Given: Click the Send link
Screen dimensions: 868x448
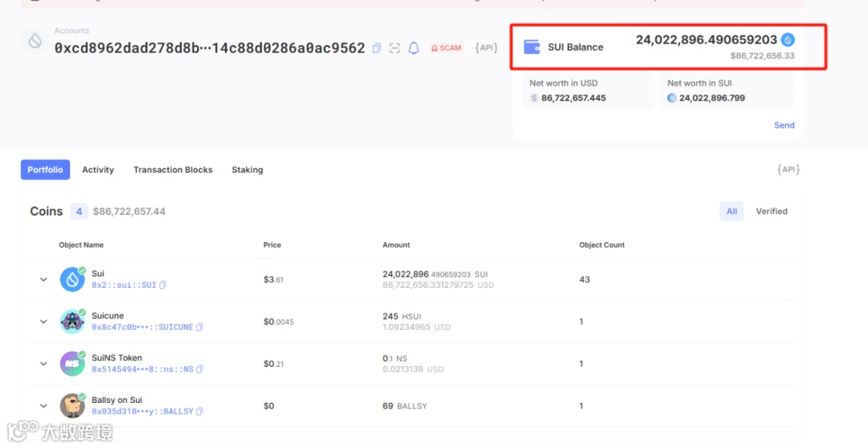Looking at the screenshot, I should [784, 125].
